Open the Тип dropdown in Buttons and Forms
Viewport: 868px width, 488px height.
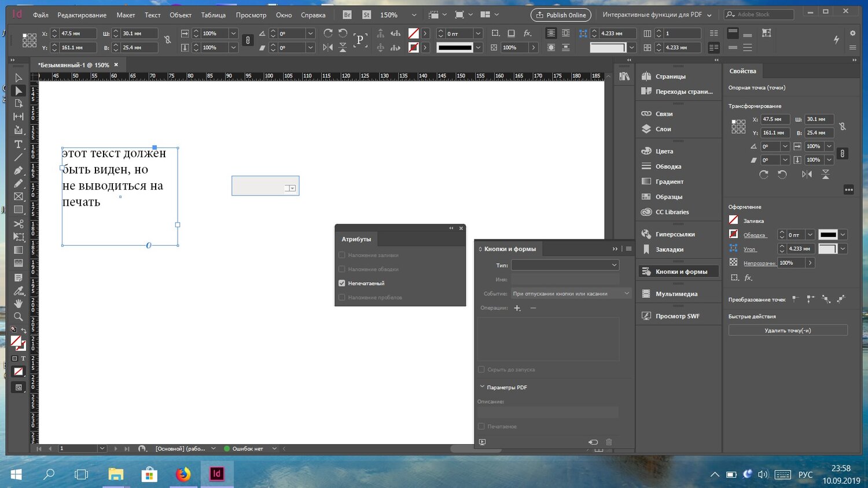click(x=565, y=265)
